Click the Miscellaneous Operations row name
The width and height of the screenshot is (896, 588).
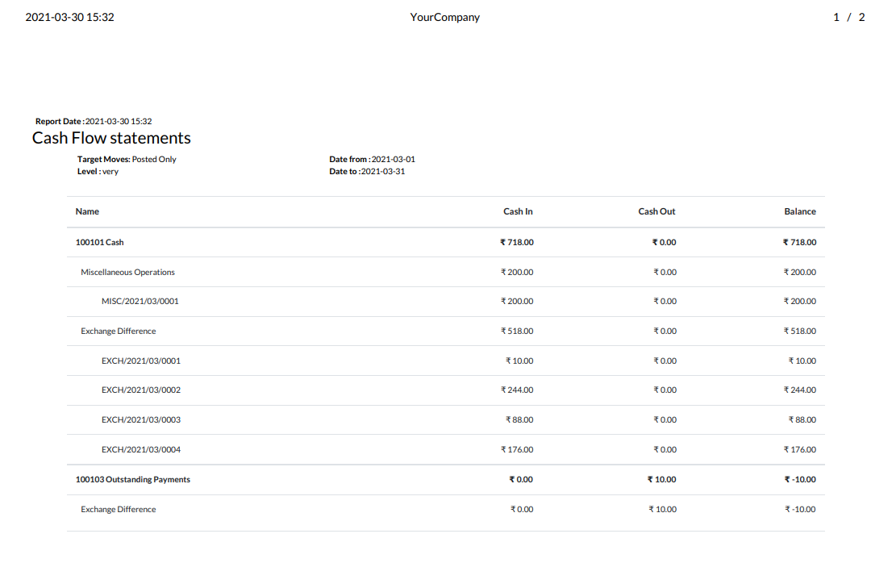[x=128, y=272]
